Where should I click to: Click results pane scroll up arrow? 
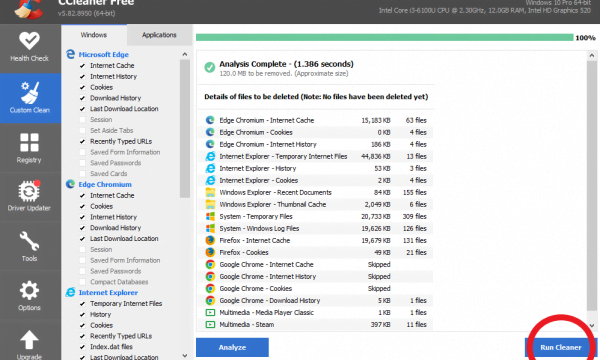point(592,55)
